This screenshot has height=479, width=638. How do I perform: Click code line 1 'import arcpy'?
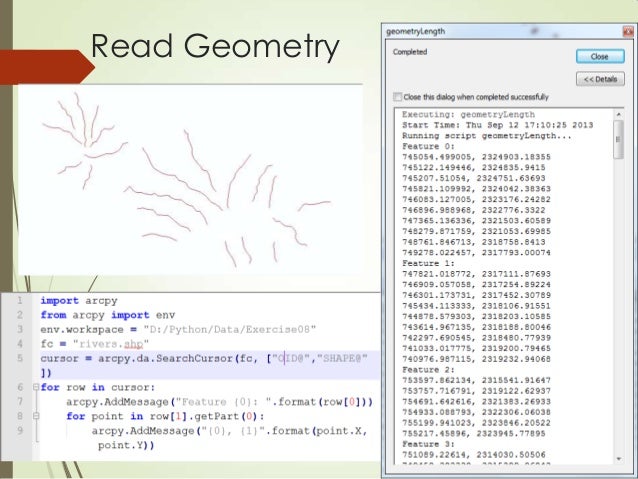[79, 301]
